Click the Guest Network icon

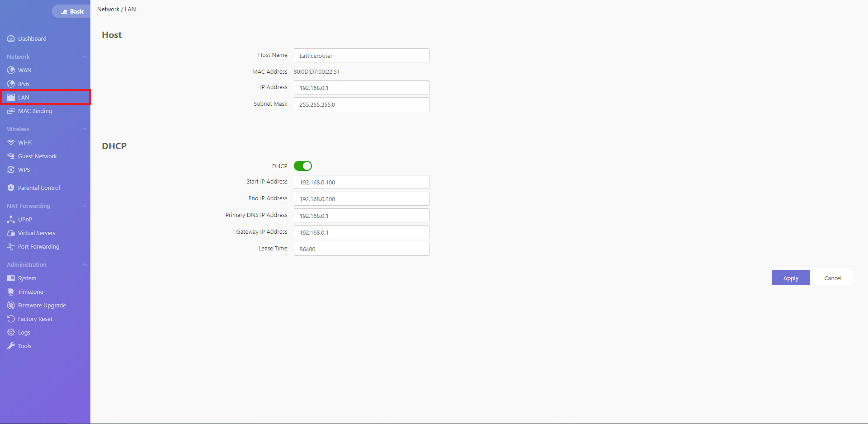11,156
